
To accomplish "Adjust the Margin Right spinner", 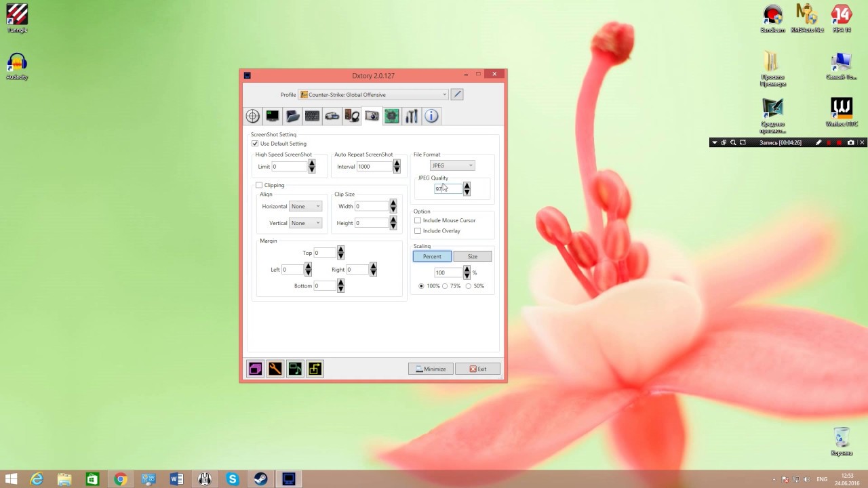I will (x=373, y=270).
